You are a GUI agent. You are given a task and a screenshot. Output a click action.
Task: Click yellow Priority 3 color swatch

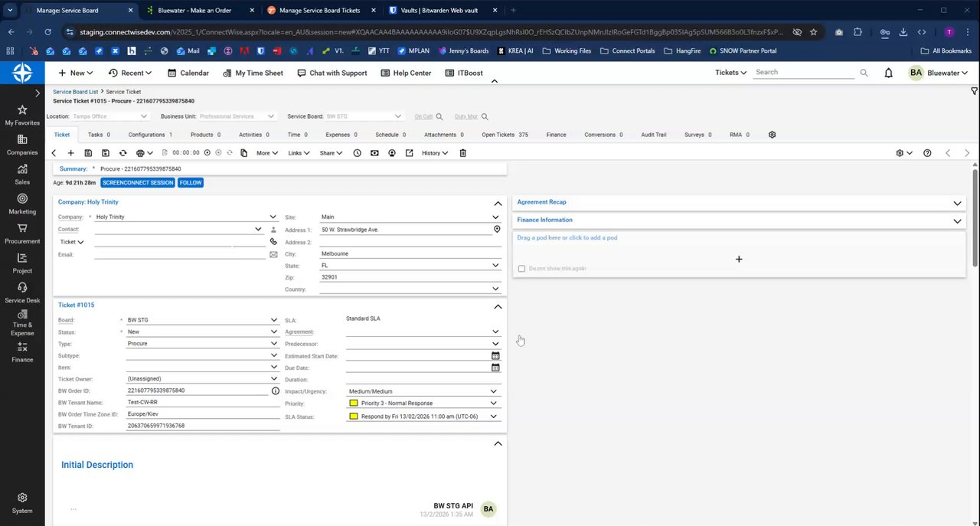(354, 403)
